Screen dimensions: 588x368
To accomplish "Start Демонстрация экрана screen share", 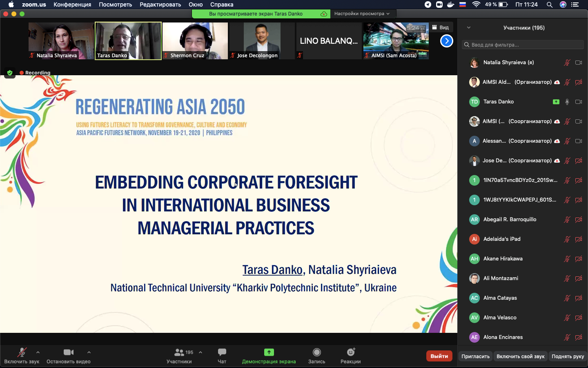I will tap(269, 356).
